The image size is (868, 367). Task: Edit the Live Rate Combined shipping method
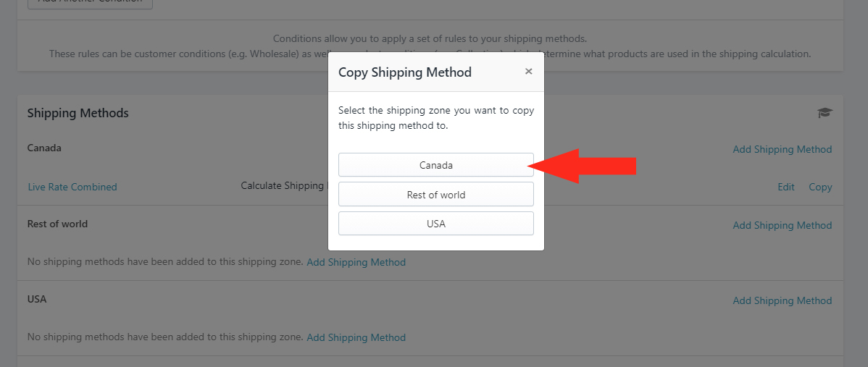(x=786, y=187)
